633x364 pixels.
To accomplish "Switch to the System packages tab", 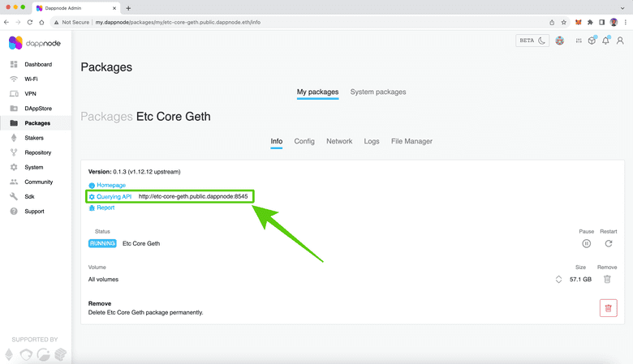I will 377,92.
